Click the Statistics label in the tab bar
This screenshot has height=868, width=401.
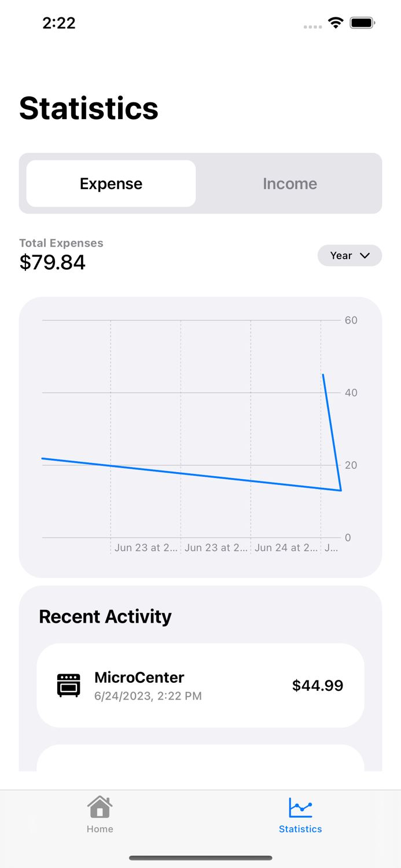pyautogui.click(x=300, y=829)
